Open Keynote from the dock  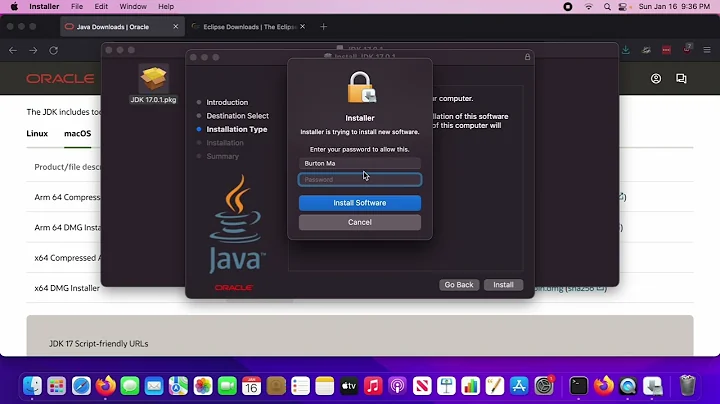coord(446,386)
